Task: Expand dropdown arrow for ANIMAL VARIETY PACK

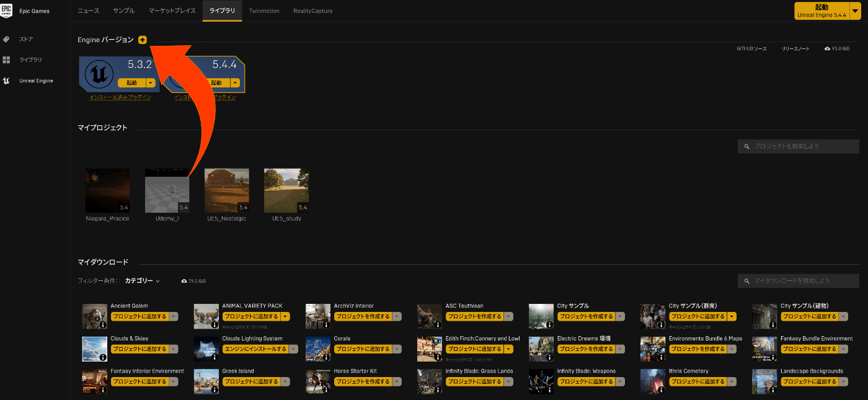Action: [x=285, y=316]
